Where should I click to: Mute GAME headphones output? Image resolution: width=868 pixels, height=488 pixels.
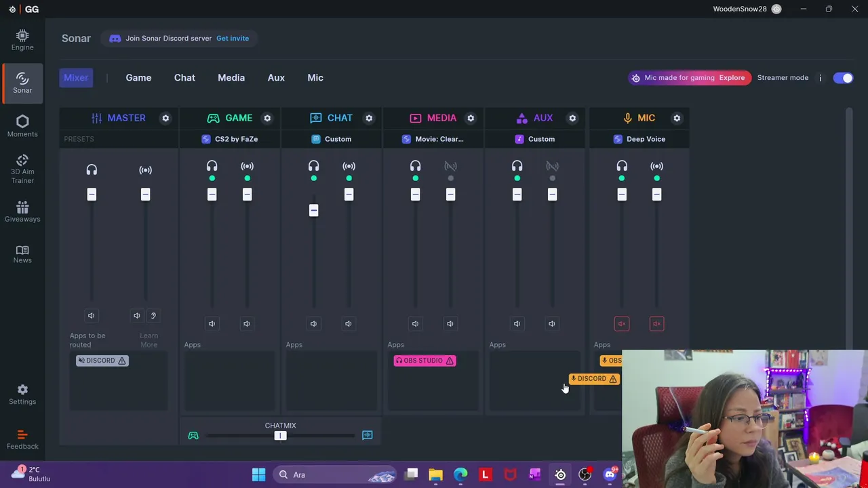tap(212, 323)
